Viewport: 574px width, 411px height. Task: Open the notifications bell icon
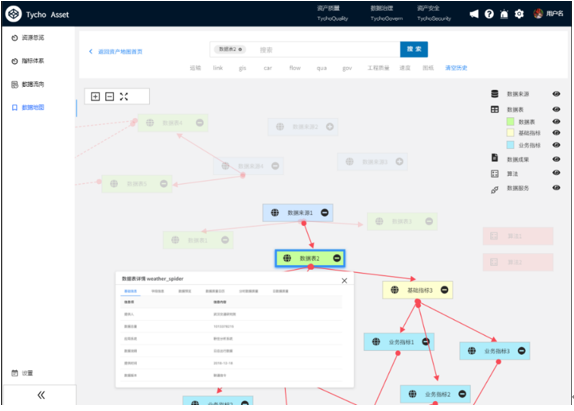504,14
